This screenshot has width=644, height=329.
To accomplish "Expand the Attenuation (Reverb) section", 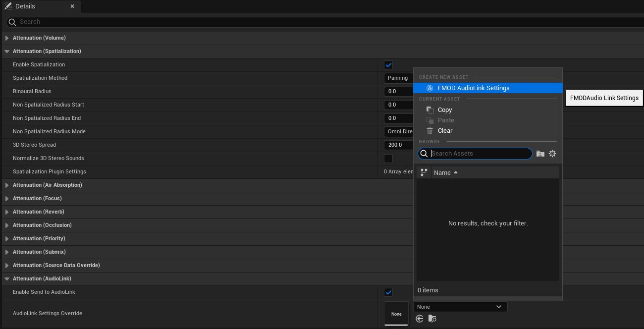I will pyautogui.click(x=7, y=212).
